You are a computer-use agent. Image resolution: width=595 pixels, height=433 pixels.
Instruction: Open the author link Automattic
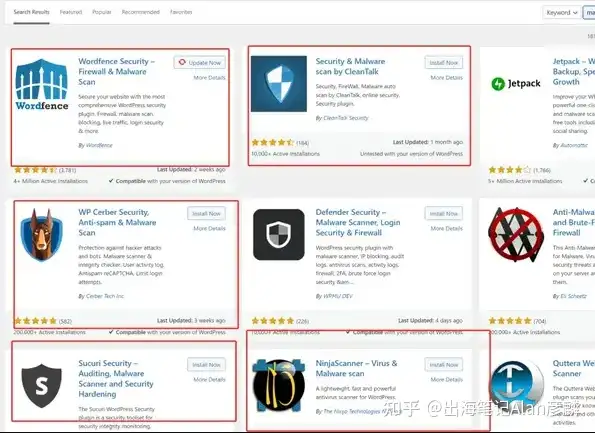[x=574, y=145]
